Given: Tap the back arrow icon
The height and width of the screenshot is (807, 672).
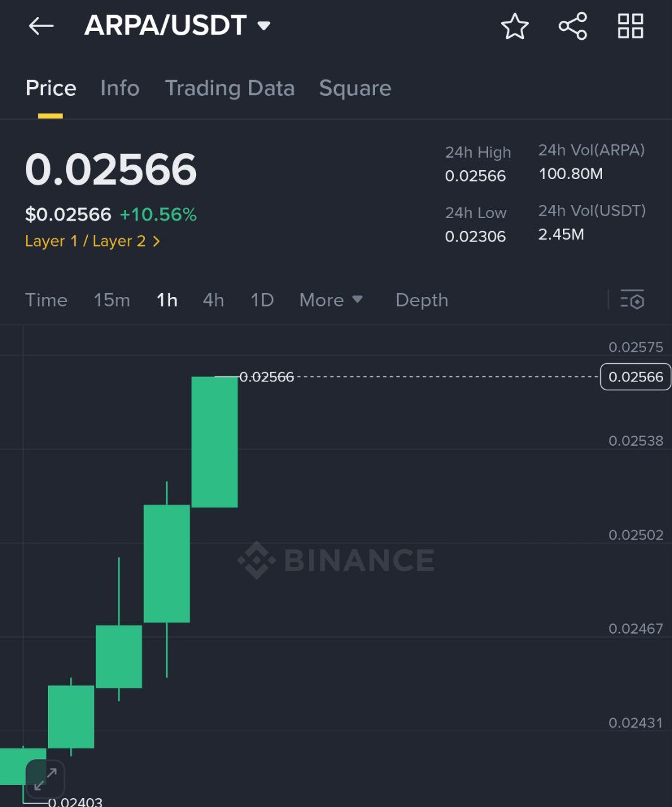Looking at the screenshot, I should [x=41, y=26].
